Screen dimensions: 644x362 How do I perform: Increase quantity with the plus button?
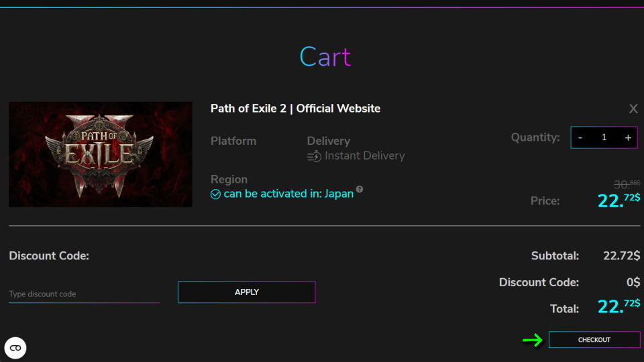(x=628, y=137)
